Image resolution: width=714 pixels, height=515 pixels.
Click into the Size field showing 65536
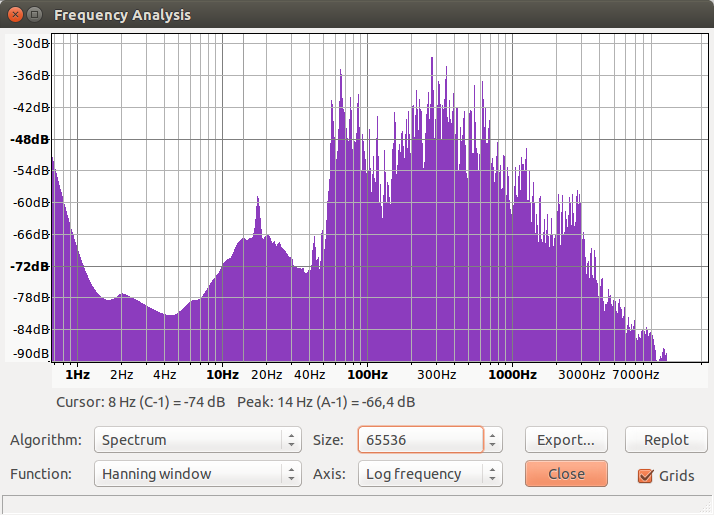[x=420, y=440]
